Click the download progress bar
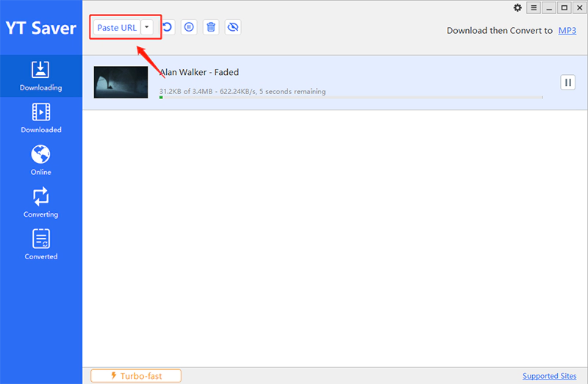 point(351,98)
